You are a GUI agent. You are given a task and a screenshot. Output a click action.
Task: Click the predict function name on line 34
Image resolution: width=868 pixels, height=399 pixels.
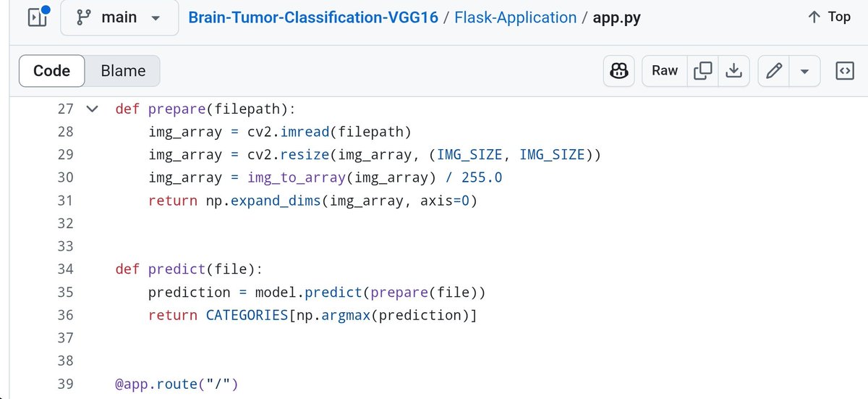pyautogui.click(x=176, y=269)
